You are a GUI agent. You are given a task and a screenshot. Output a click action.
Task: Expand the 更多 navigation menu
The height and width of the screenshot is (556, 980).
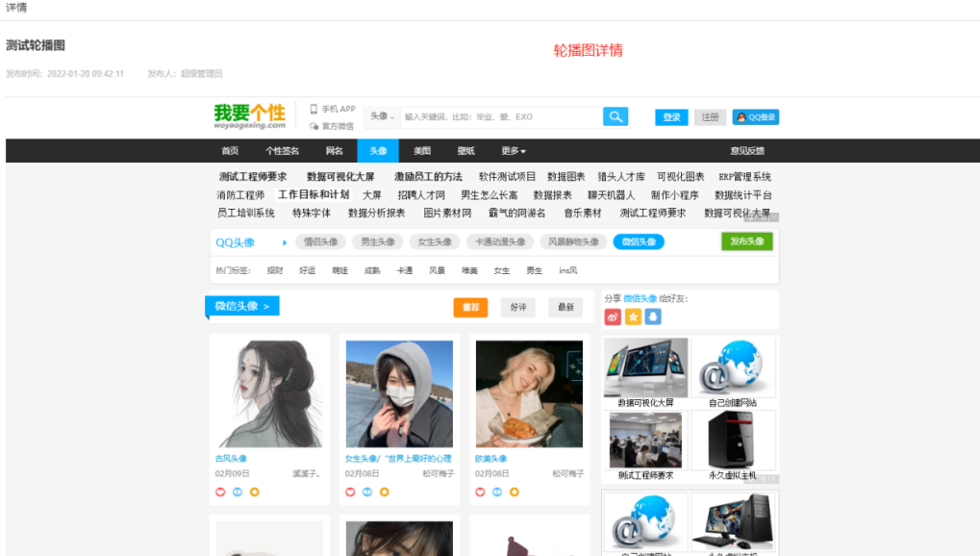[514, 151]
